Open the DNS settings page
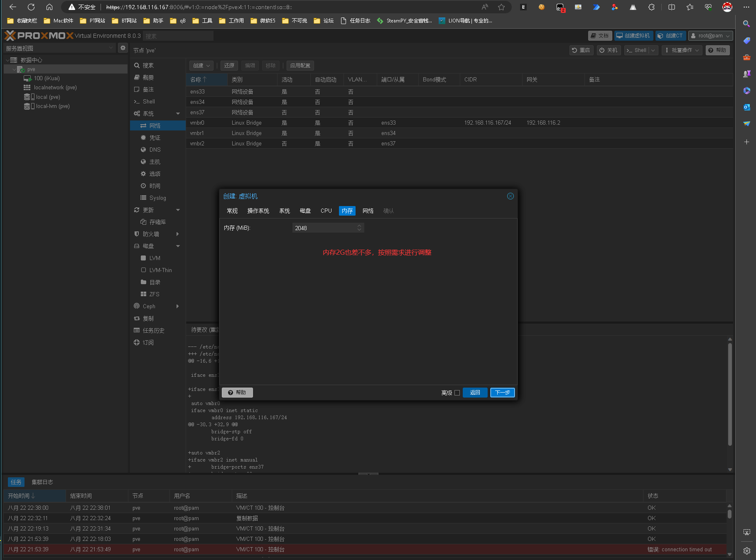The height and width of the screenshot is (560, 756). point(155,150)
